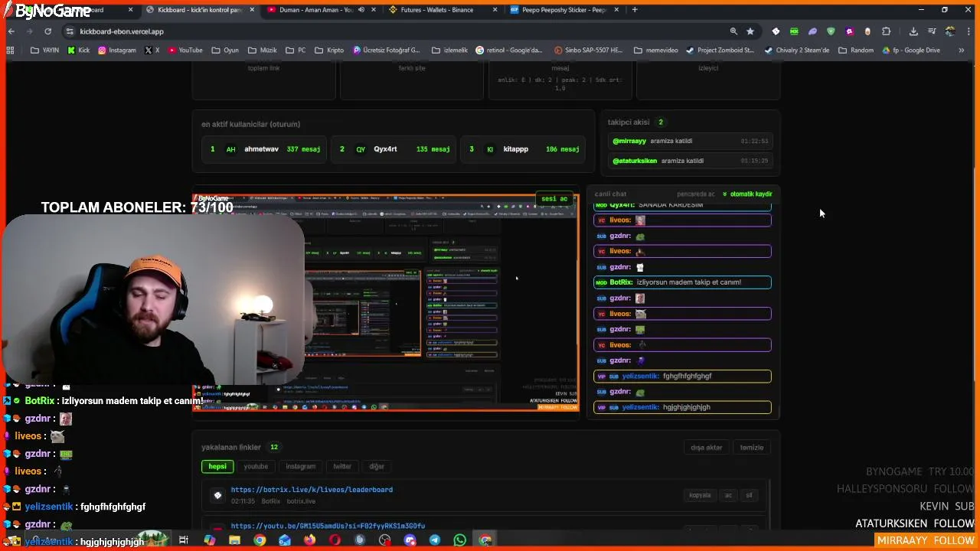Open the YAYIN bookmark folder
This screenshot has width=980, height=551.
[x=45, y=51]
